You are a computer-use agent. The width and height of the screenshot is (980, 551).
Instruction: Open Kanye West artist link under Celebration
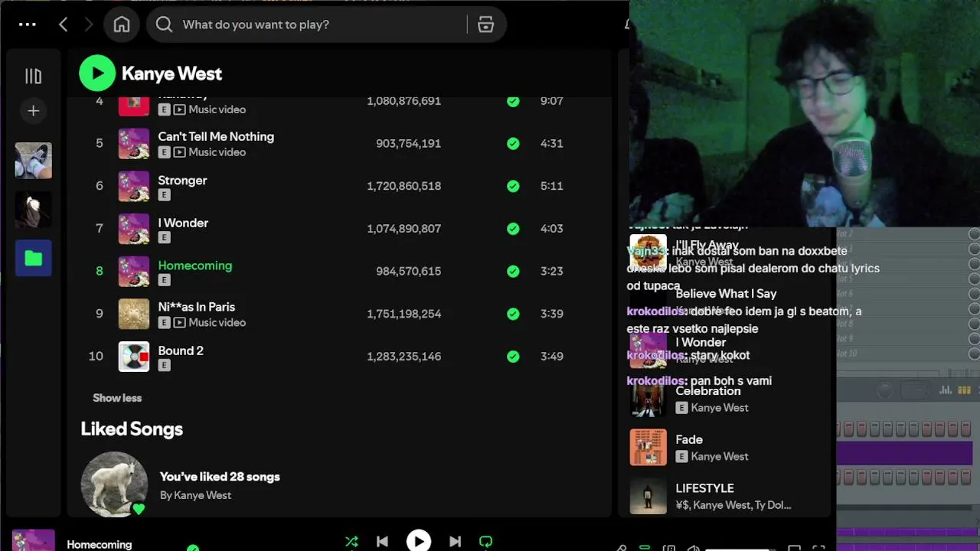click(720, 408)
